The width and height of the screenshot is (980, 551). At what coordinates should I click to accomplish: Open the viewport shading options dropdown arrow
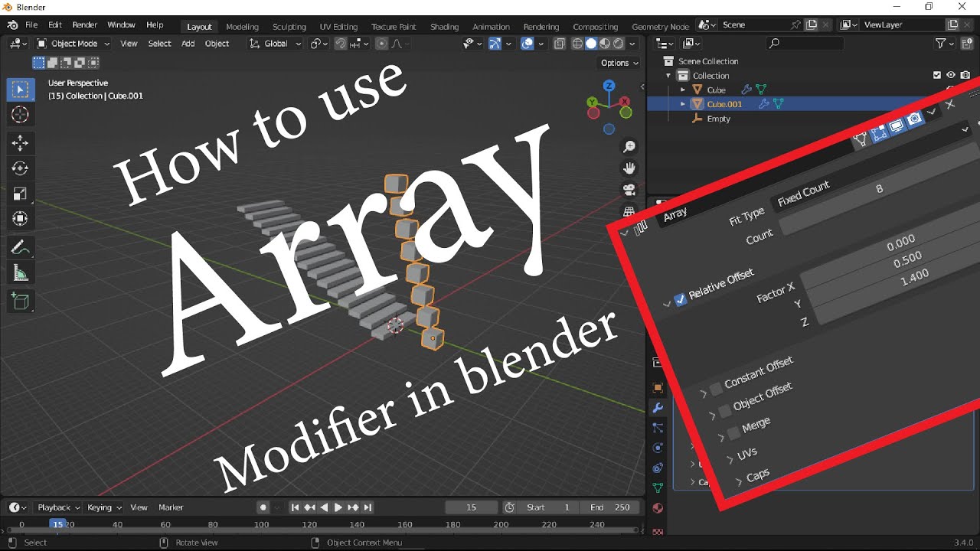point(632,44)
